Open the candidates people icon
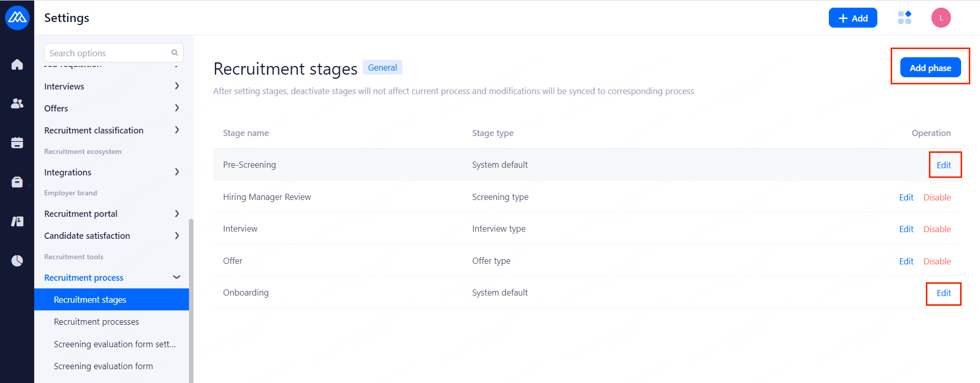The image size is (980, 383). 17,104
